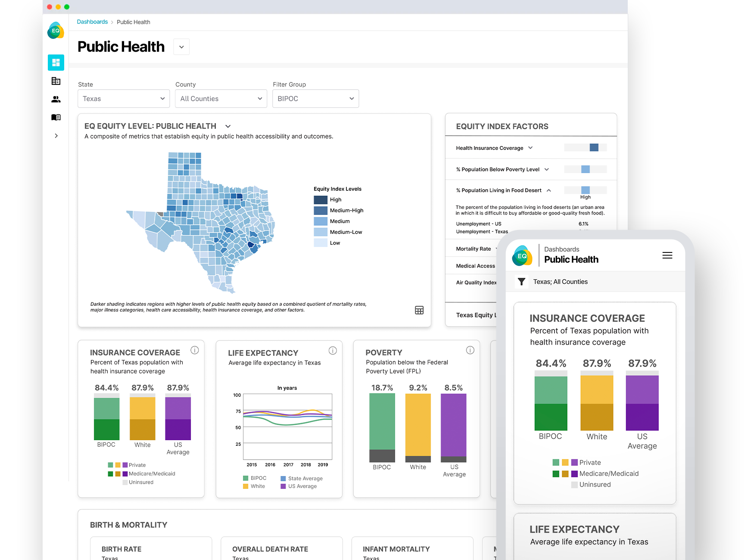This screenshot has height=560, width=754.
Task: Expand the Health Insurance Coverage factor
Action: coord(530,148)
